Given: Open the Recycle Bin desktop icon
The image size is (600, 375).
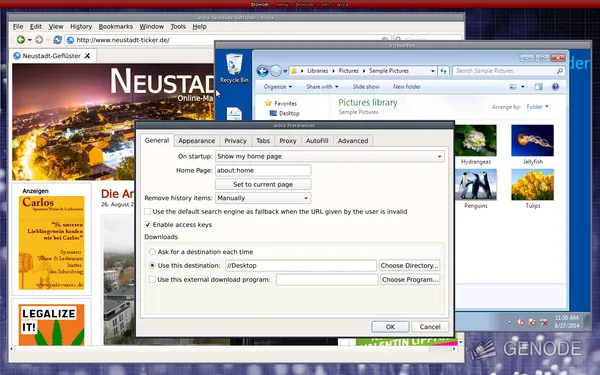Looking at the screenshot, I should tap(234, 68).
